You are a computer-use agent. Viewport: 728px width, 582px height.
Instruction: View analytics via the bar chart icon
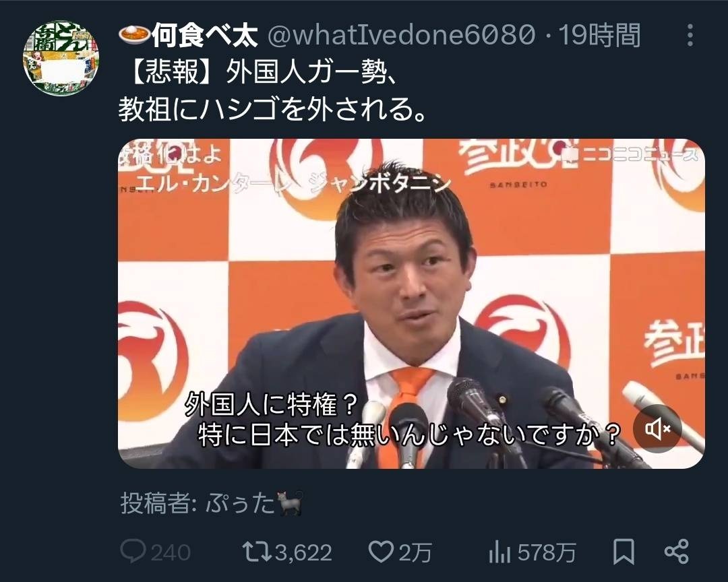click(499, 552)
